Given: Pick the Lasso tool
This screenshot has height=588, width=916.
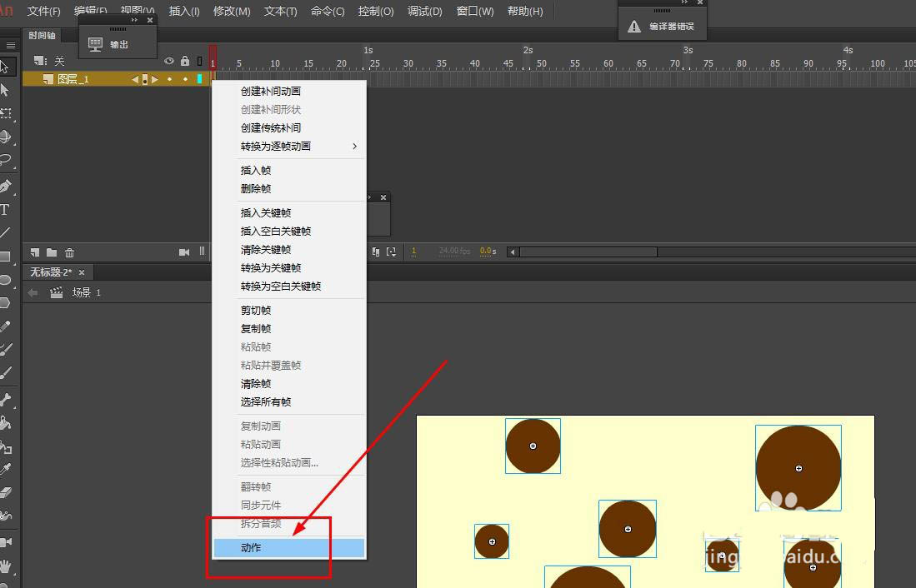Looking at the screenshot, I should pos(5,159).
